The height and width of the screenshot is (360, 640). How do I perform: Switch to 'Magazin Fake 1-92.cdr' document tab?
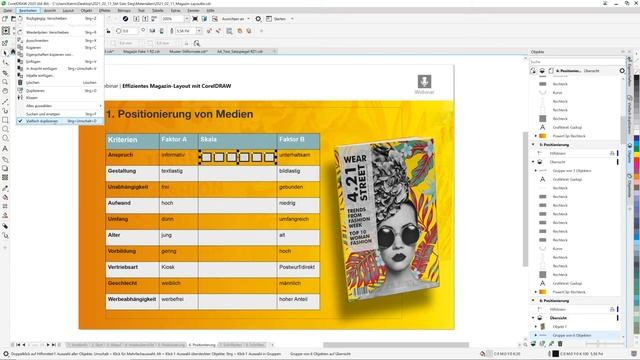pos(141,52)
